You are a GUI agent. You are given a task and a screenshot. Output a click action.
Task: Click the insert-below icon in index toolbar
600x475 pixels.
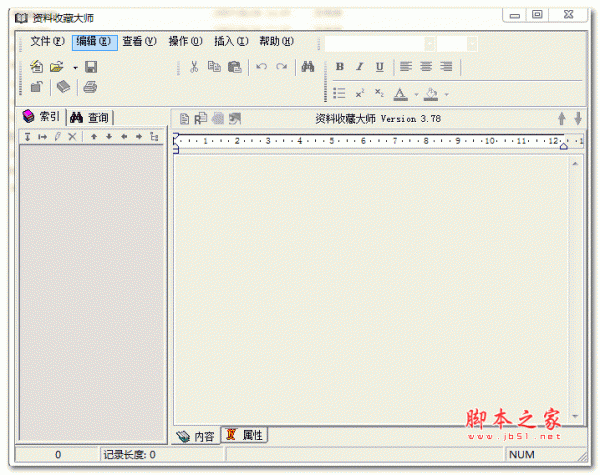[28, 136]
